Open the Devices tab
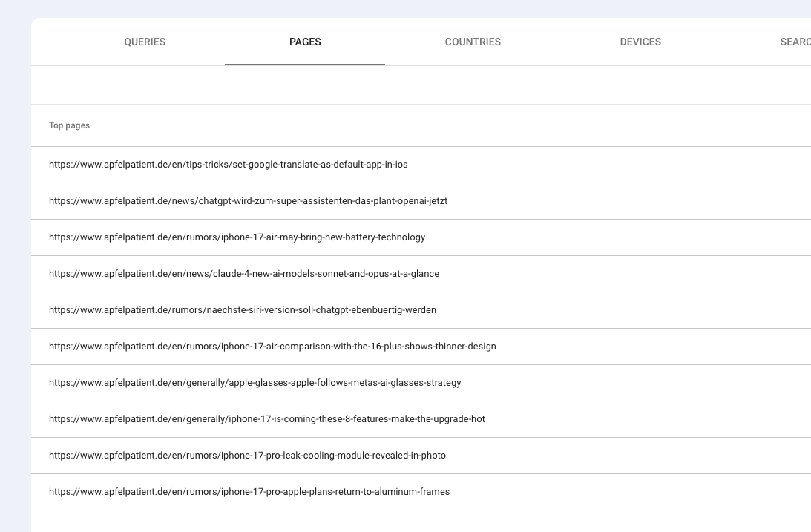The height and width of the screenshot is (532, 811). pyautogui.click(x=640, y=42)
